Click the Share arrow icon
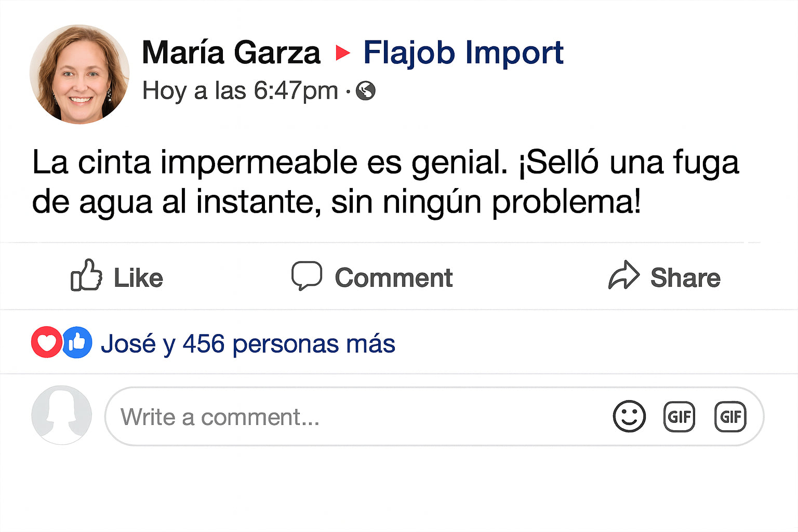 [623, 275]
